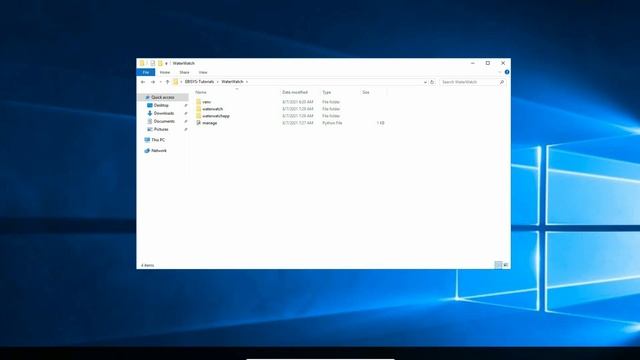
Task: Click the New folder quick access icon
Action: [160, 63]
